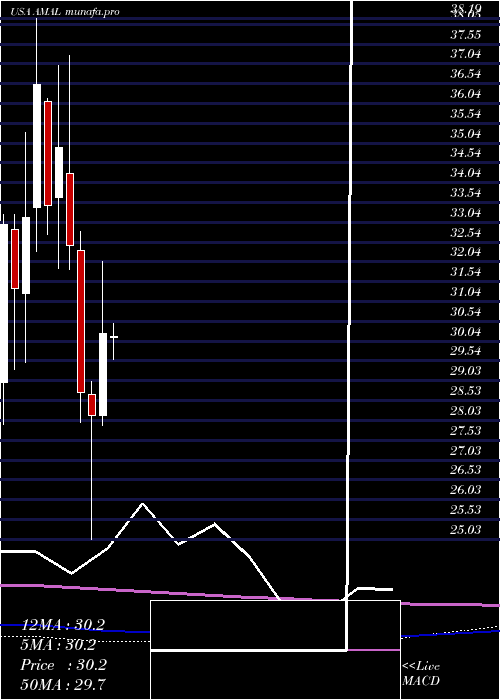Pick the 29.03 price axis value
Screen dimensions: 500x700
[465, 371]
